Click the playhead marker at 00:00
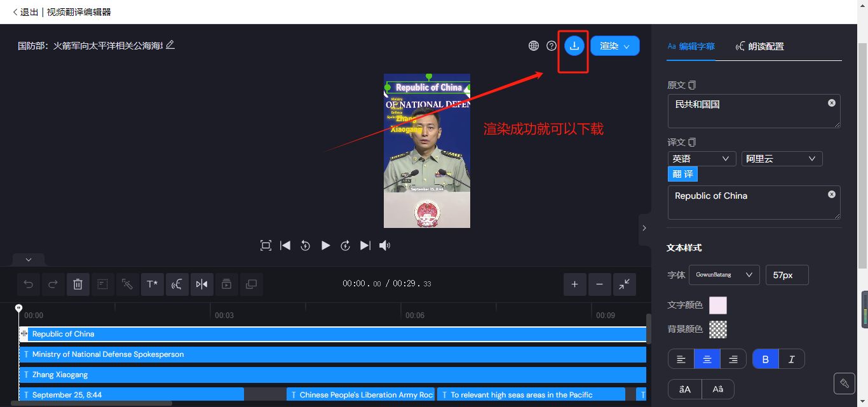Viewport: 868px width, 407px height. [19, 308]
